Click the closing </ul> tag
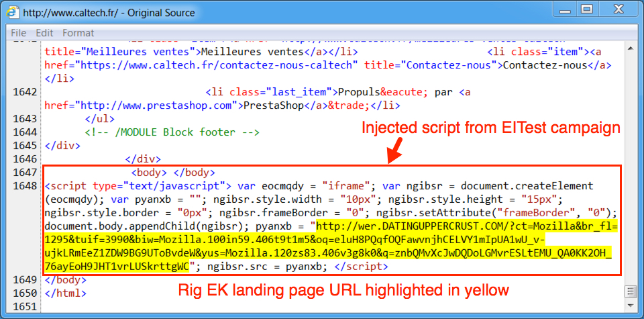 click(x=100, y=119)
